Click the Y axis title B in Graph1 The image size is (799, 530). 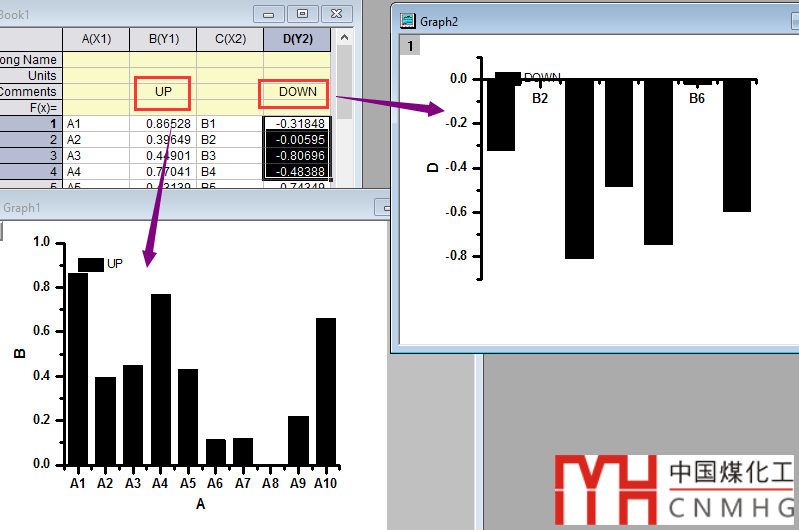(18, 353)
